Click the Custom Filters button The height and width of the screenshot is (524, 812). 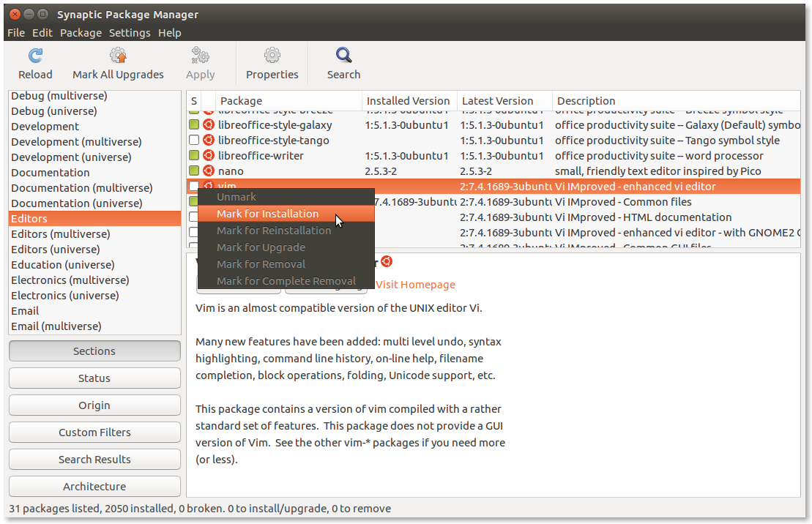click(94, 433)
